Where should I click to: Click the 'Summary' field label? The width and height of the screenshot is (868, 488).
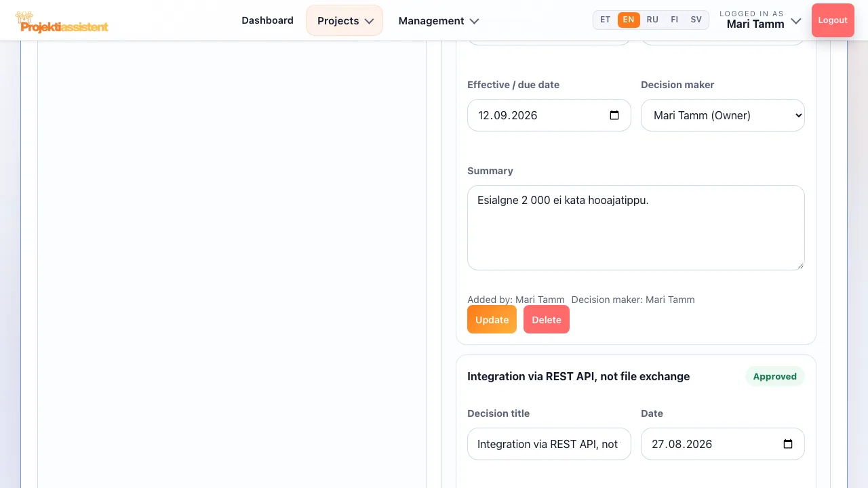tap(490, 171)
